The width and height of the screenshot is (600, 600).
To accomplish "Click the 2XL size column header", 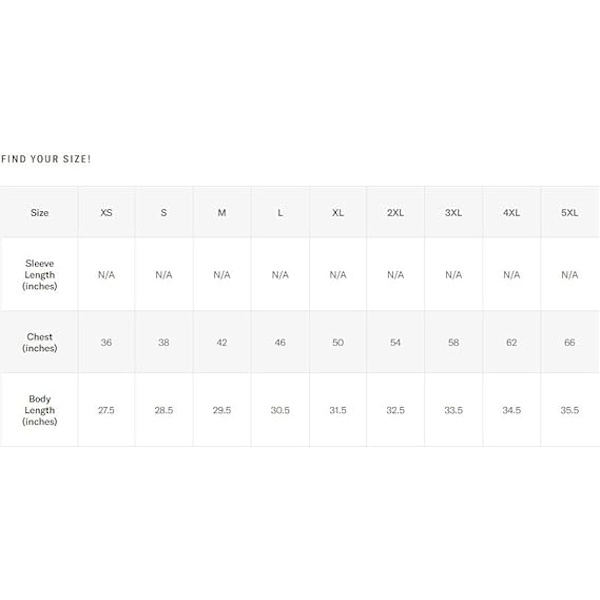I will tap(396, 213).
